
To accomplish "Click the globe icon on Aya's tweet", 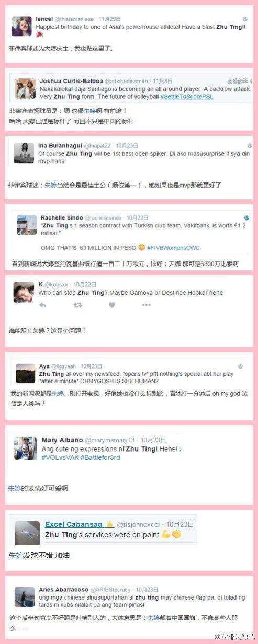I will tap(240, 366).
